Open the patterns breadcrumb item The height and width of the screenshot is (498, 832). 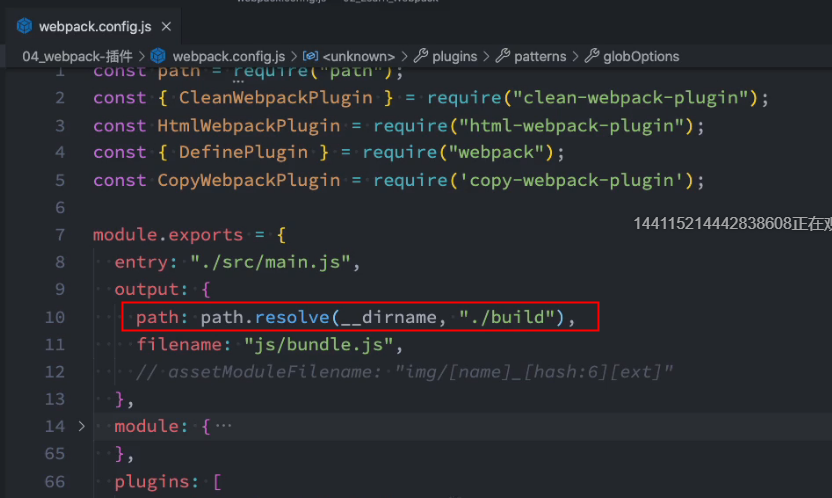point(540,56)
